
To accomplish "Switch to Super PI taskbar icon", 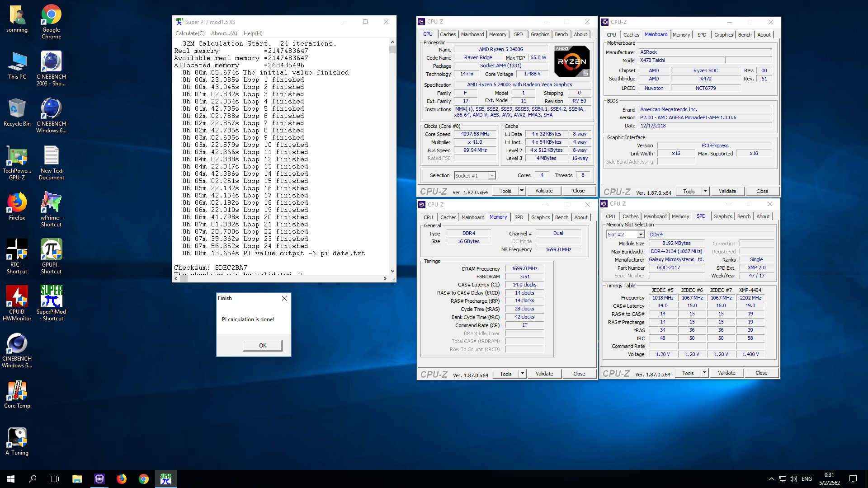I will 165,479.
